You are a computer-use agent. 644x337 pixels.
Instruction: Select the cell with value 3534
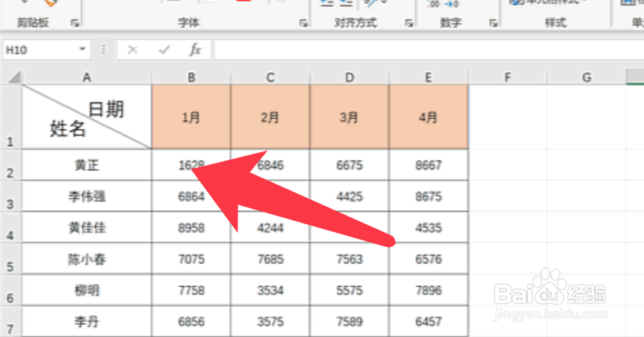click(270, 290)
